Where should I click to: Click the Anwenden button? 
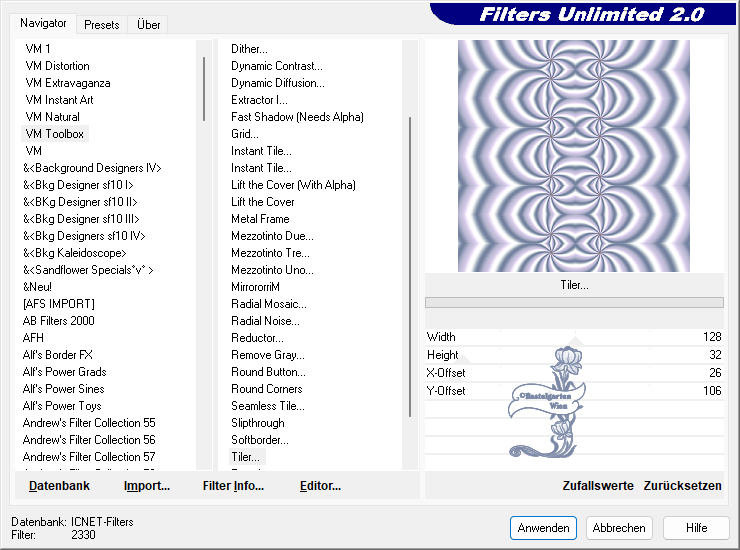543,527
